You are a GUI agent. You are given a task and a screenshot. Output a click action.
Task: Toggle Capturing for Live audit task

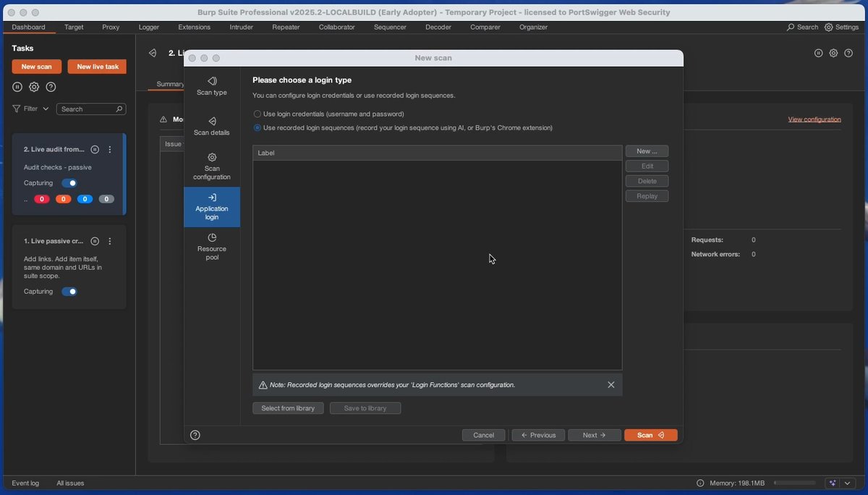coord(69,183)
